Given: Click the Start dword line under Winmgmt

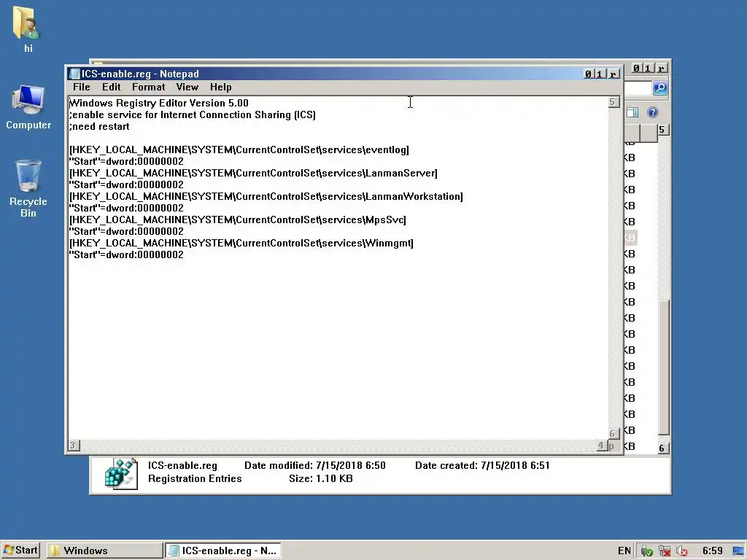Looking at the screenshot, I should pos(126,254).
